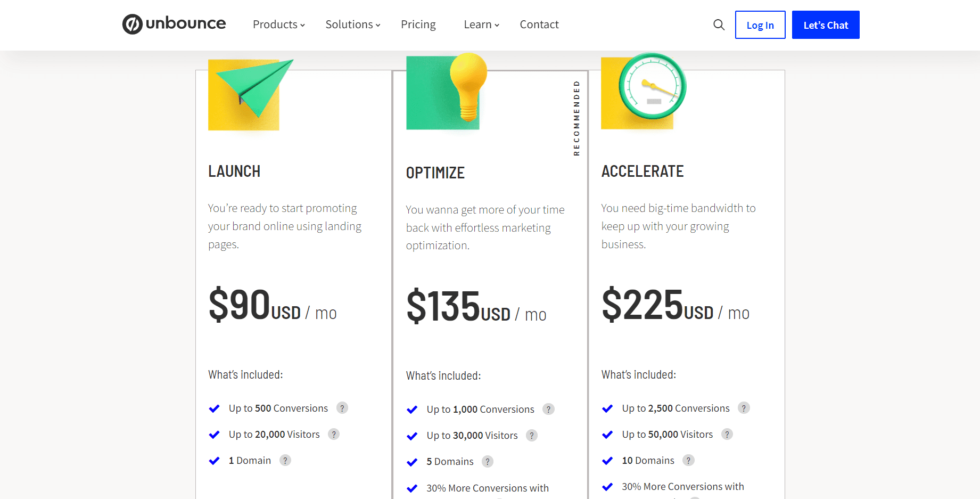The width and height of the screenshot is (980, 499).
Task: Click the search magnifier icon
Action: (x=719, y=25)
